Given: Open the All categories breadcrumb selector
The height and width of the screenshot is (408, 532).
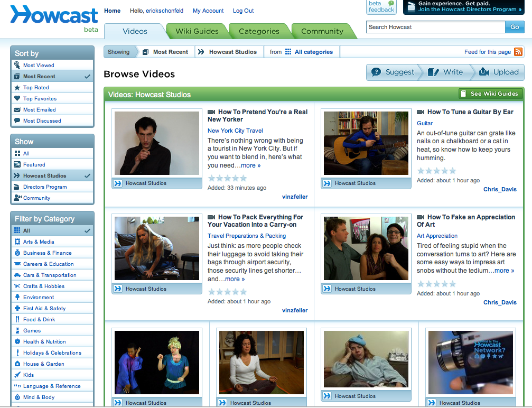Looking at the screenshot, I should (x=309, y=52).
